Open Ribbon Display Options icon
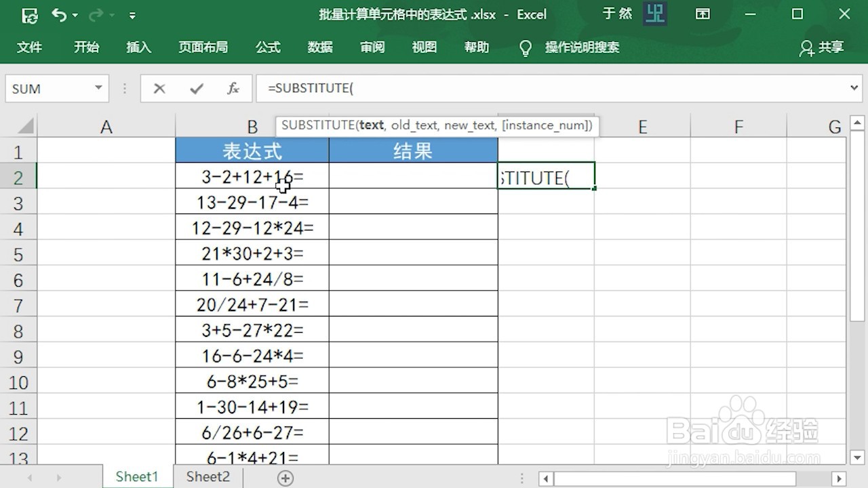Viewport: 868px width, 488px height. coord(703,14)
